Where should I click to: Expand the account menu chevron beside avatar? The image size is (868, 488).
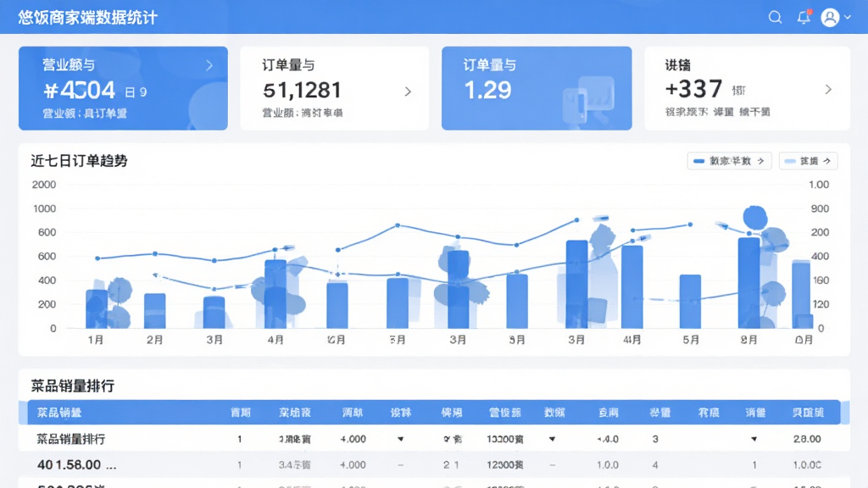coord(848,18)
